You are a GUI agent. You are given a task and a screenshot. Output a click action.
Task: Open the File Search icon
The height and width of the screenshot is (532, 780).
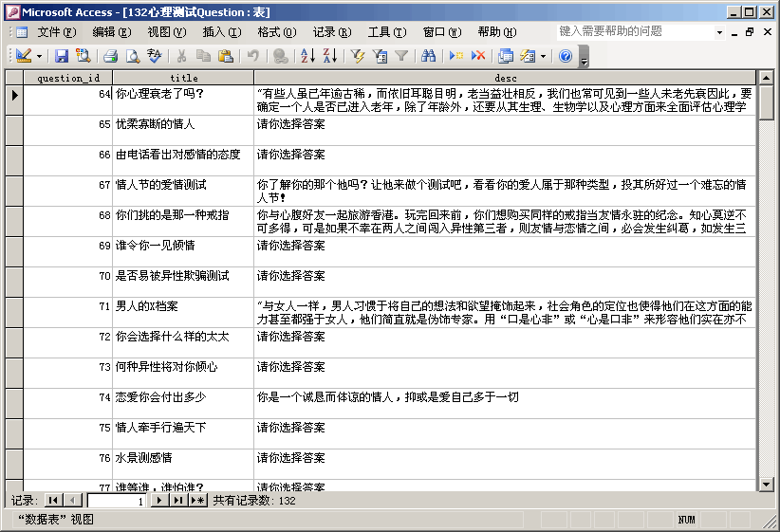84,56
